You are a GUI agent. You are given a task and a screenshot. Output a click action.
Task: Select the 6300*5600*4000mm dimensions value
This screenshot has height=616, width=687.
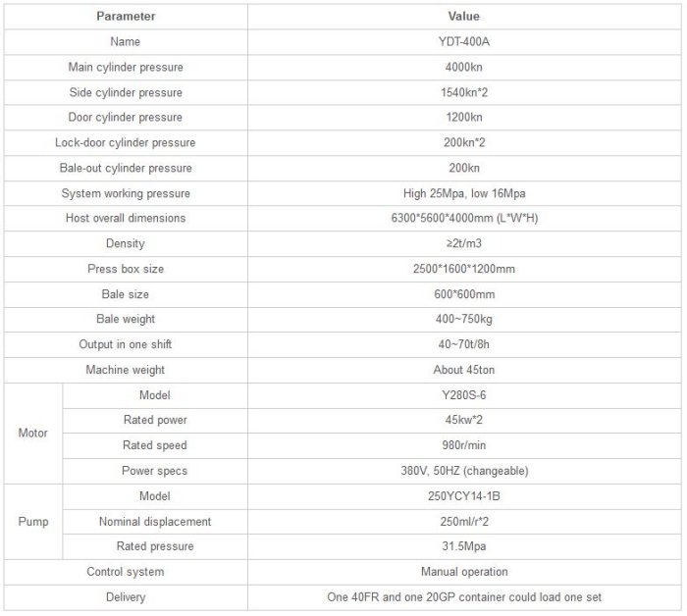[x=464, y=219]
